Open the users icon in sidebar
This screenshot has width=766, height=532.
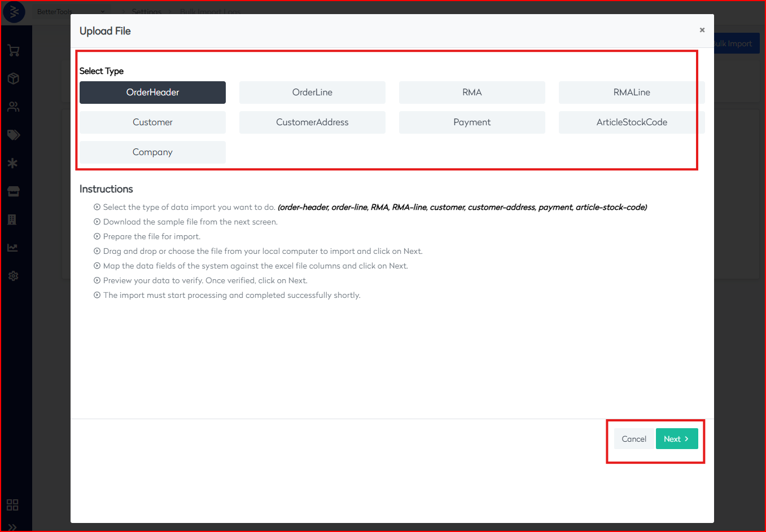pos(14,107)
